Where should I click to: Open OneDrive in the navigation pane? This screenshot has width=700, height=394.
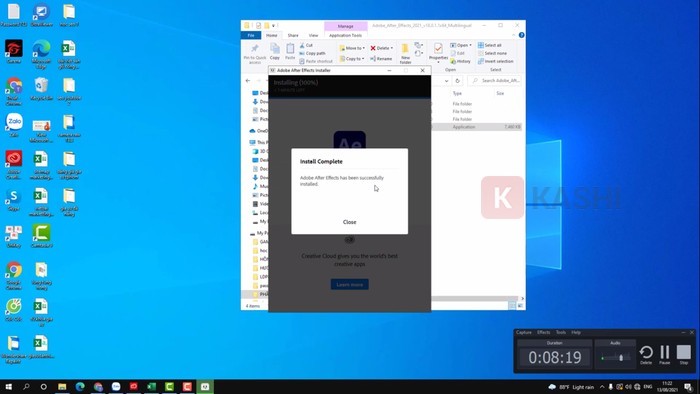(x=258, y=131)
